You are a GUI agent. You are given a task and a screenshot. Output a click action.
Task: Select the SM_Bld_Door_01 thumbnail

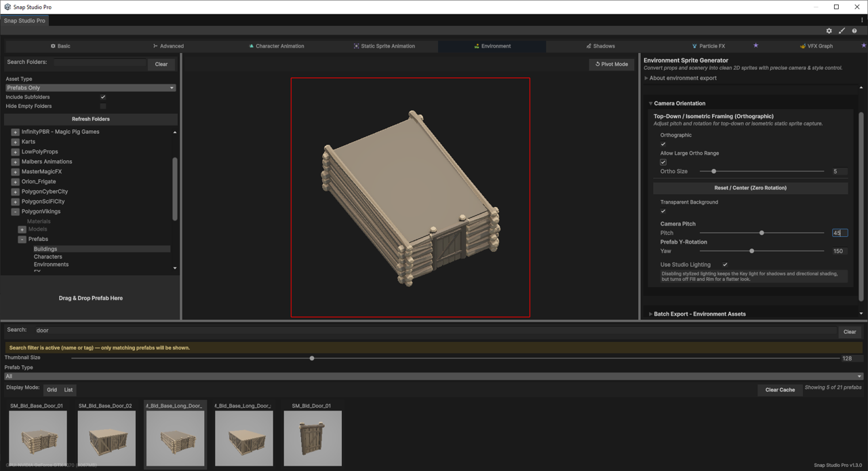point(312,438)
